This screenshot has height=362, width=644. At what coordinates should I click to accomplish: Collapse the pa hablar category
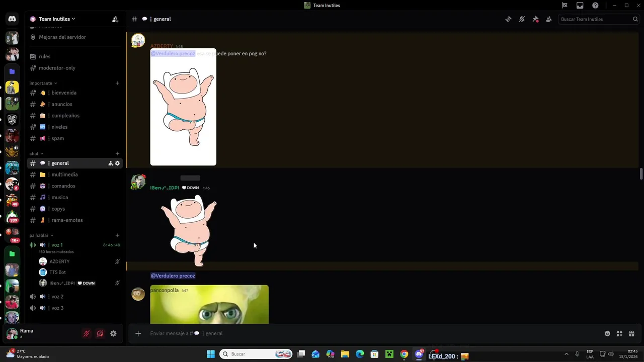coord(41,235)
